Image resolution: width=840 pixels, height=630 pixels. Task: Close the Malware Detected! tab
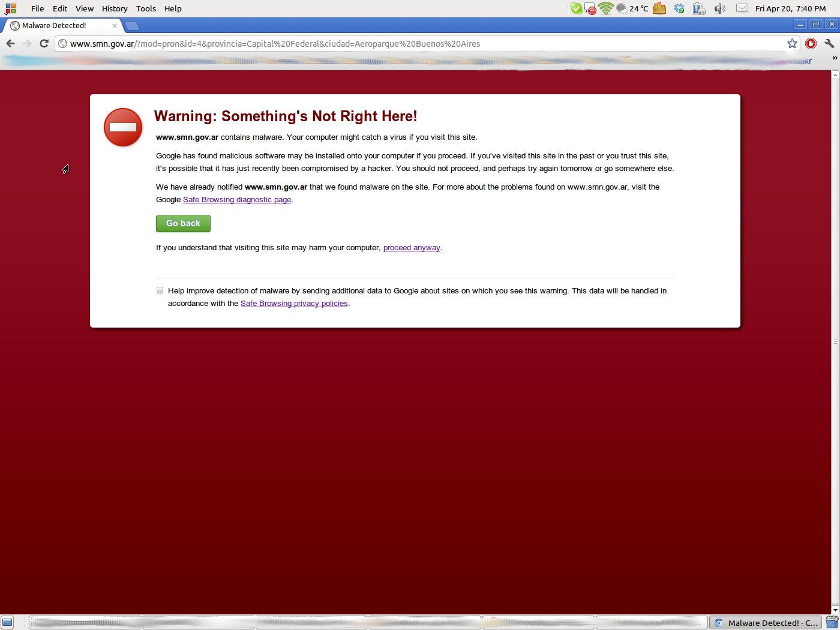(115, 25)
